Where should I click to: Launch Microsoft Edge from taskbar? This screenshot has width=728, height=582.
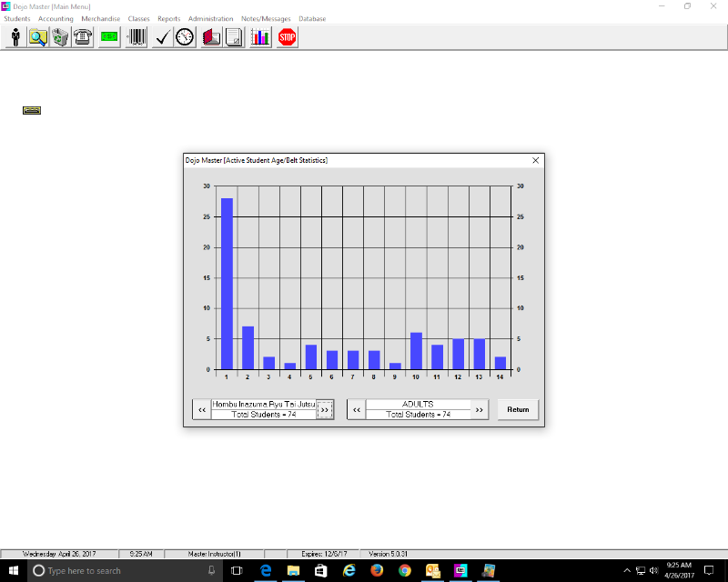266,570
